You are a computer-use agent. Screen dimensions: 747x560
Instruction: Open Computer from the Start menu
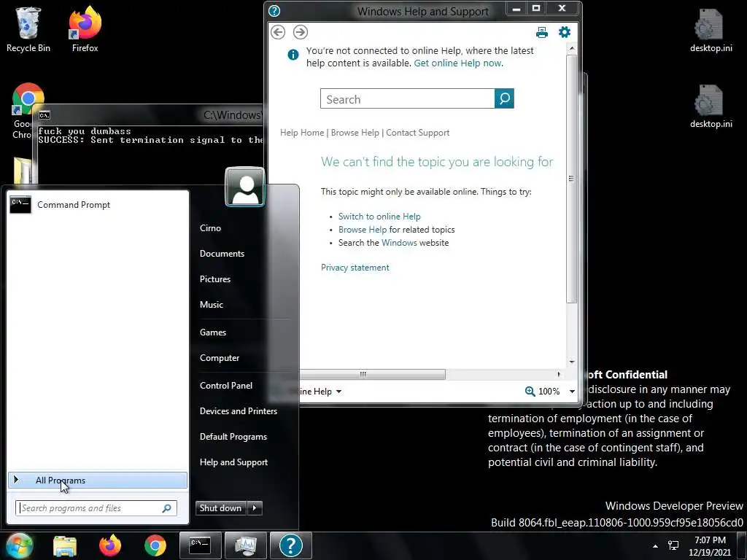pos(220,357)
